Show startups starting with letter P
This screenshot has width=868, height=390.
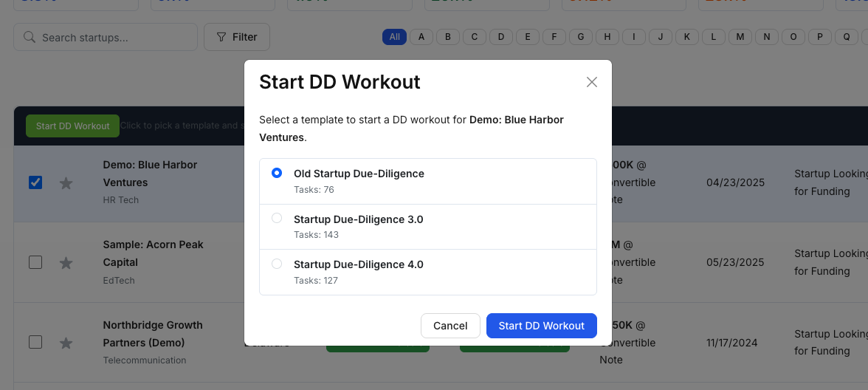820,37
